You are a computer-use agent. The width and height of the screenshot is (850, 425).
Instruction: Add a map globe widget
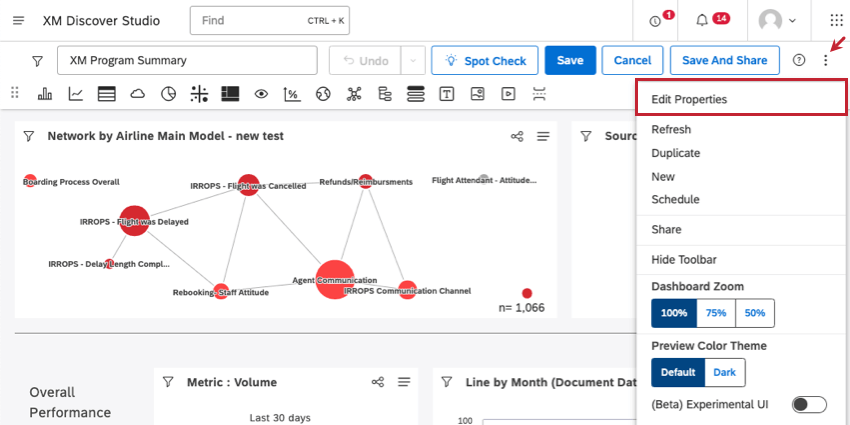[323, 94]
